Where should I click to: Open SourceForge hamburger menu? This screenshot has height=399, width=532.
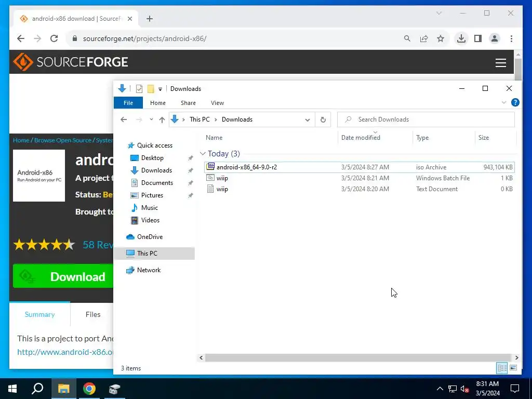pyautogui.click(x=500, y=63)
